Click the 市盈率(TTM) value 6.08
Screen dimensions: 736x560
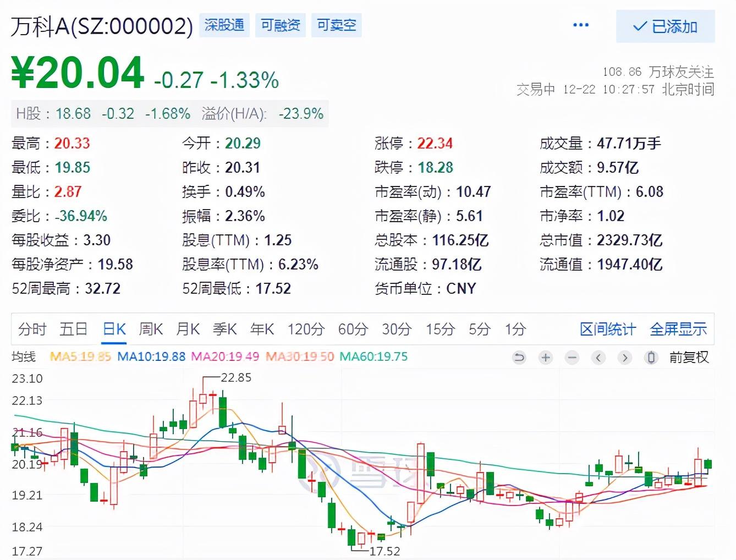tap(650, 192)
